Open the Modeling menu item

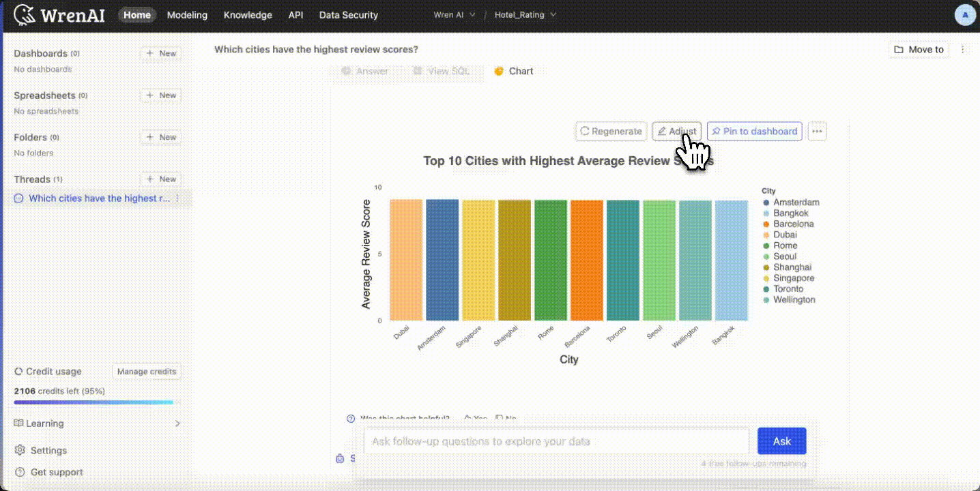point(187,15)
